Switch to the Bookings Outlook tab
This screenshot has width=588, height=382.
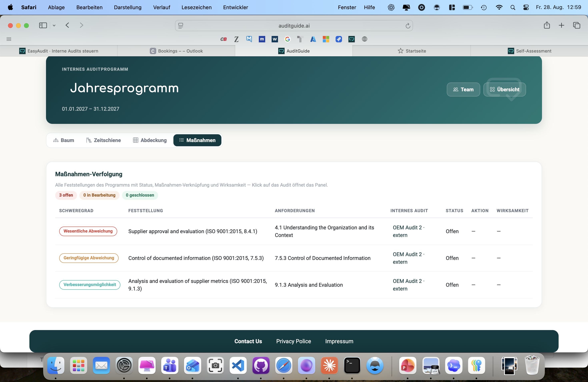click(x=176, y=51)
